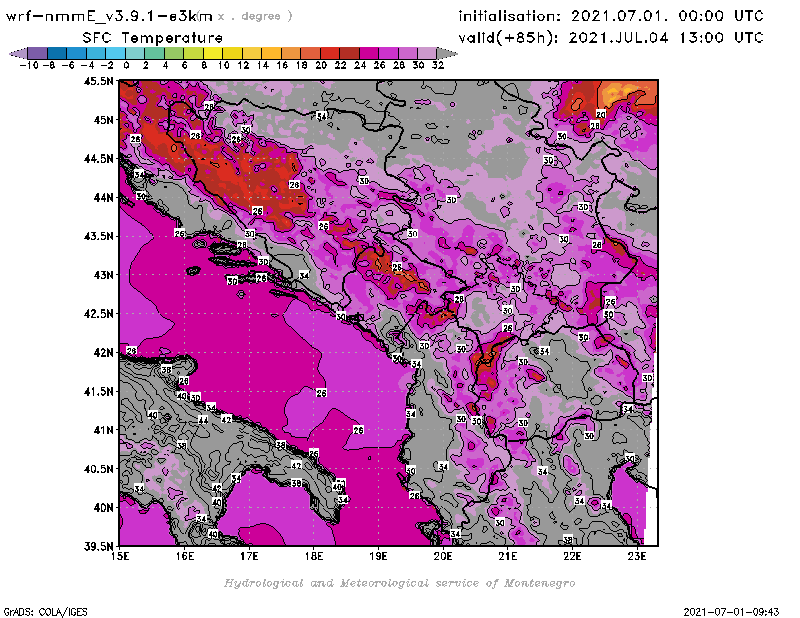Click the 44 contour label over southern Italy
This screenshot has height=618, width=800.
click(203, 420)
